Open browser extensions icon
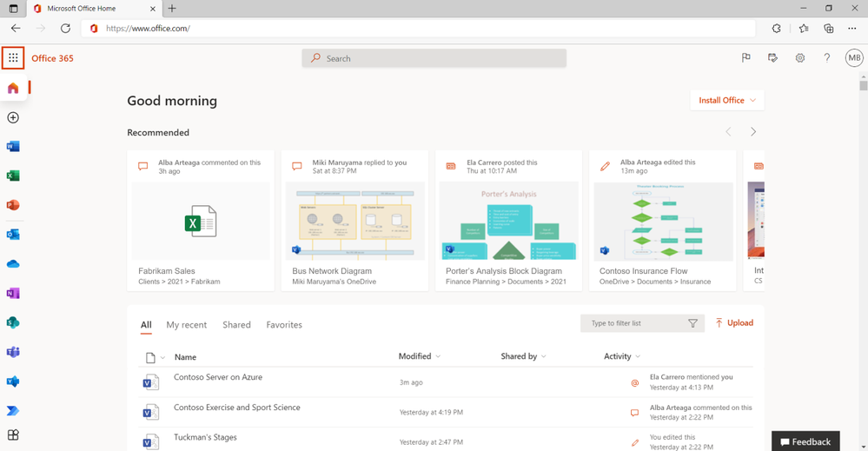 (x=777, y=28)
